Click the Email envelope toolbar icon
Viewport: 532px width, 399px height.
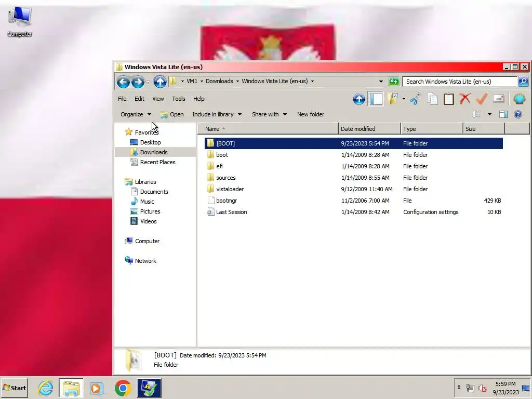[x=498, y=99]
